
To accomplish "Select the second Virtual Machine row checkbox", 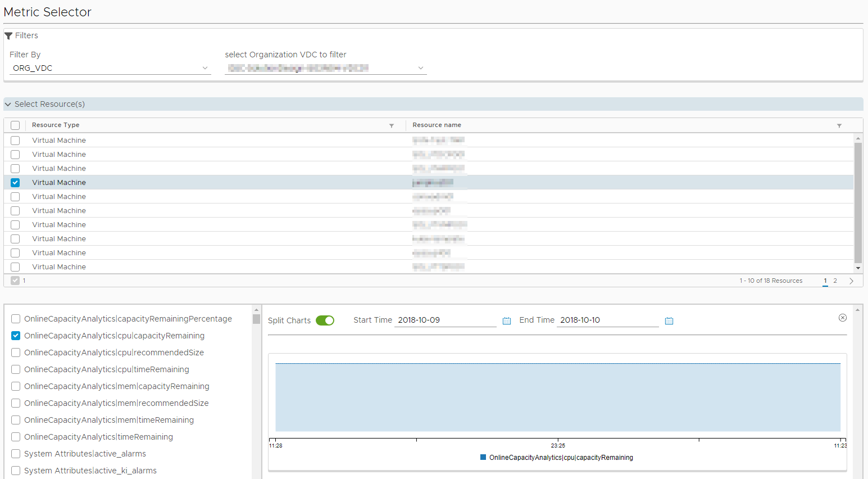I will (15, 155).
